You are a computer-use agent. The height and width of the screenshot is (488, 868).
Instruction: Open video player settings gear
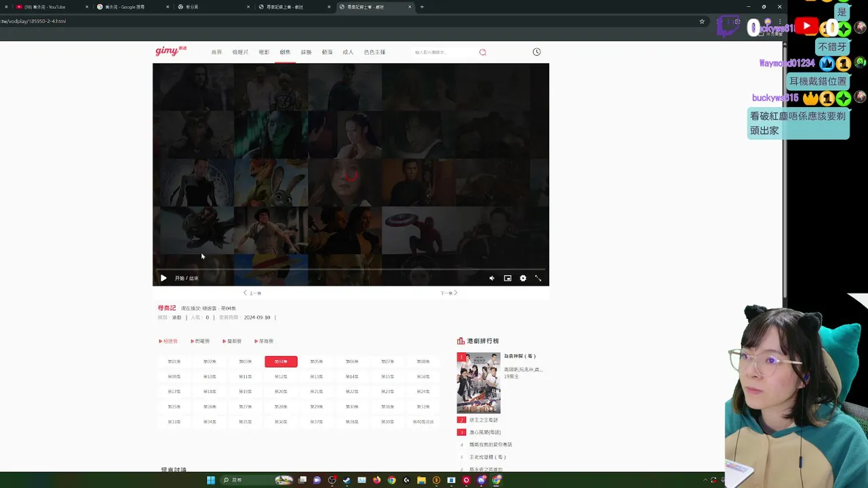coord(523,278)
